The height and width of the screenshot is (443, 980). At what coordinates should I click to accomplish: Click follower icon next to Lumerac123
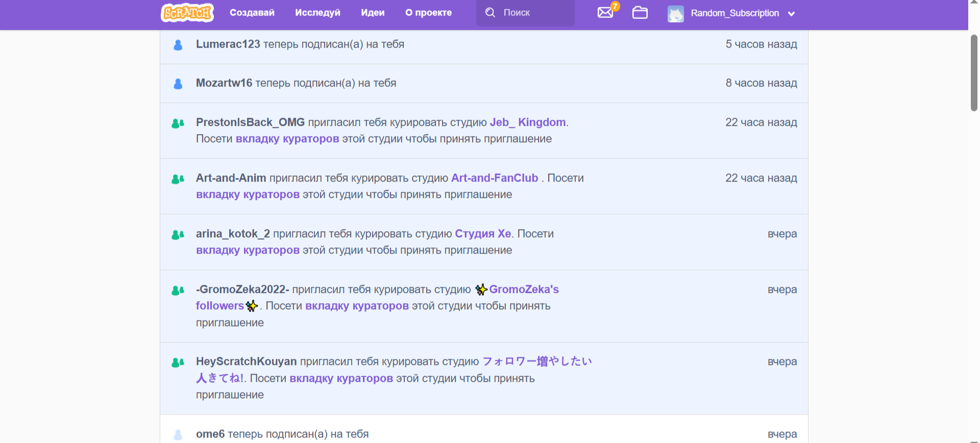[x=178, y=45]
